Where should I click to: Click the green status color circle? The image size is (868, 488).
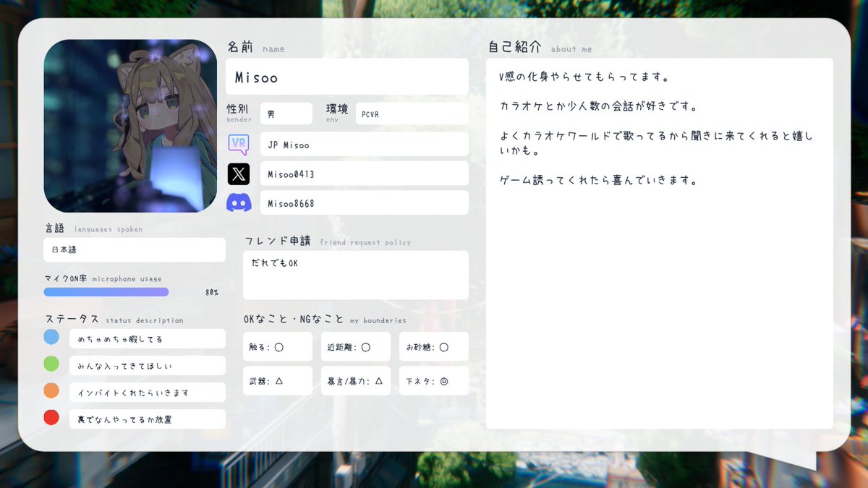click(x=51, y=364)
